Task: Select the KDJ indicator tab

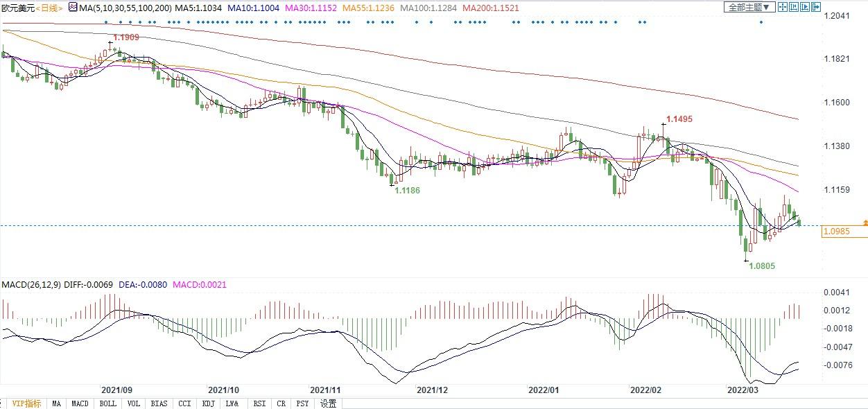Action: point(208,403)
